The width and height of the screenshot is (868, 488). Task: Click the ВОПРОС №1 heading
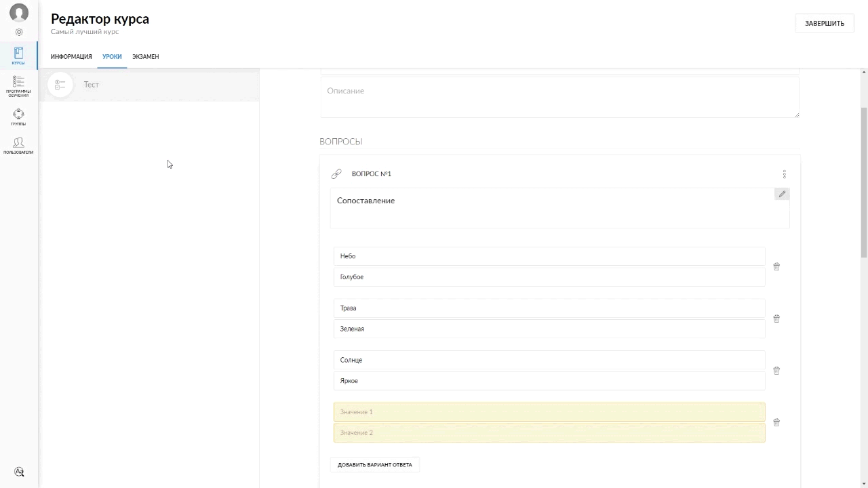[372, 174]
